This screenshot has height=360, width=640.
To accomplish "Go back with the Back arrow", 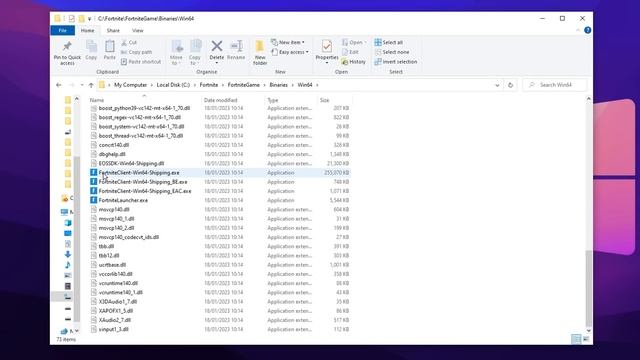I will point(59,85).
